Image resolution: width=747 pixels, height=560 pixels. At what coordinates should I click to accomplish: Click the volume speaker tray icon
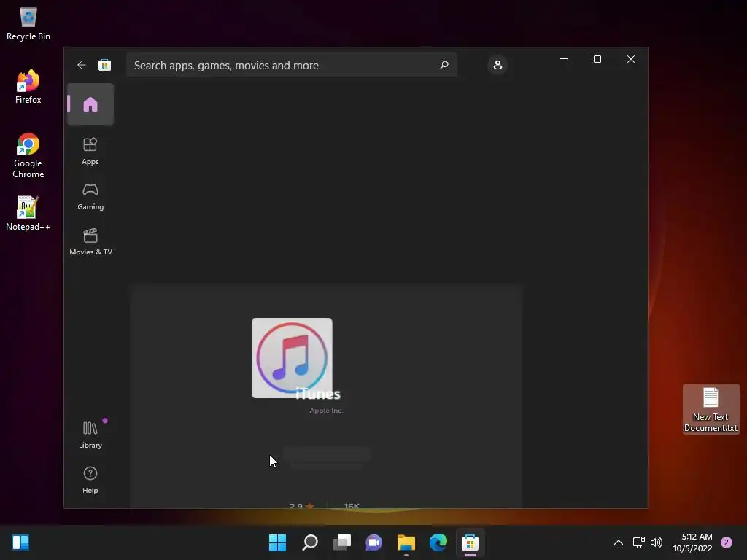tap(657, 542)
